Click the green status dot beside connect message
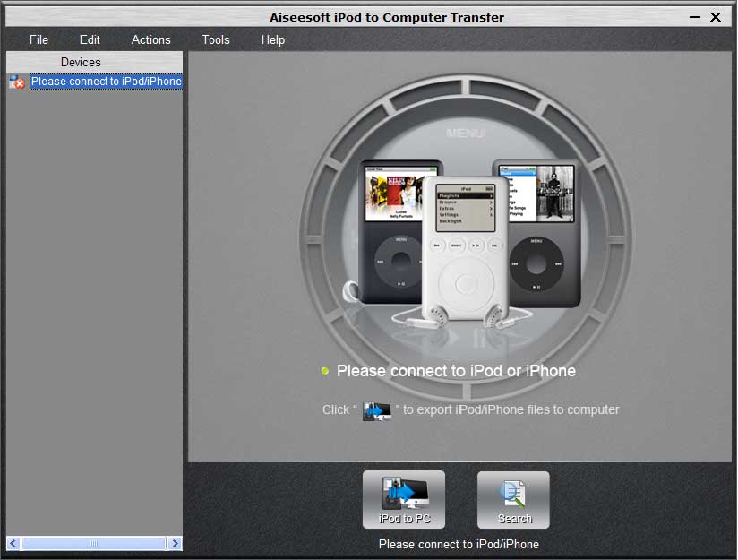Screen dimensions: 738x560 (326, 371)
